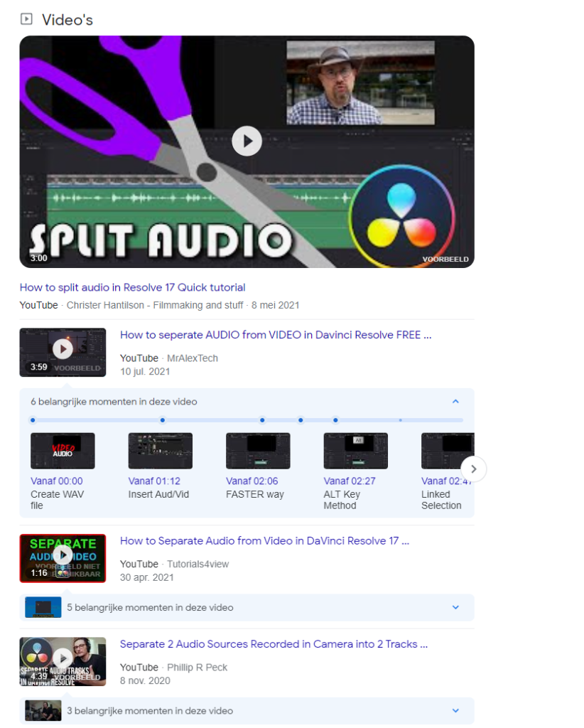584x728 pixels.
Task: Click the 'MrAlexTech' channel name
Action: pyautogui.click(x=193, y=358)
